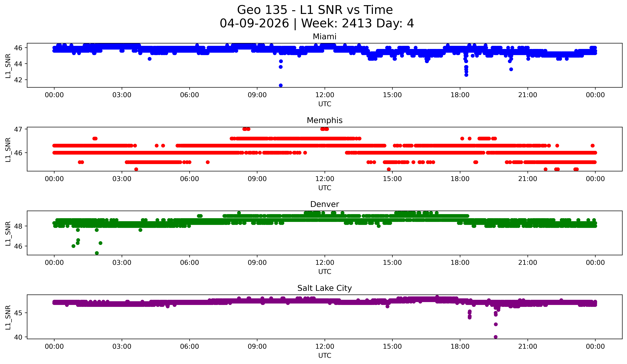Click the 21:00 tick label under Salt Lake City plot
The height and width of the screenshot is (364, 627).
click(528, 347)
